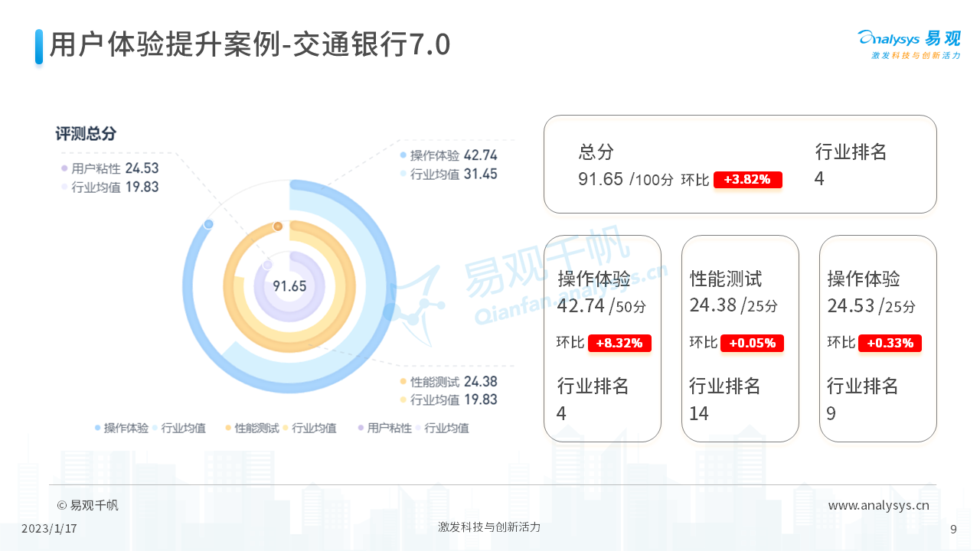Click the 性能测试 card title
The image size is (980, 551).
click(x=726, y=279)
